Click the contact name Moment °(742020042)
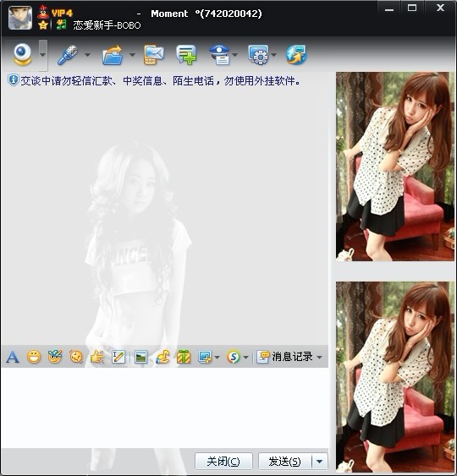 [x=206, y=14]
